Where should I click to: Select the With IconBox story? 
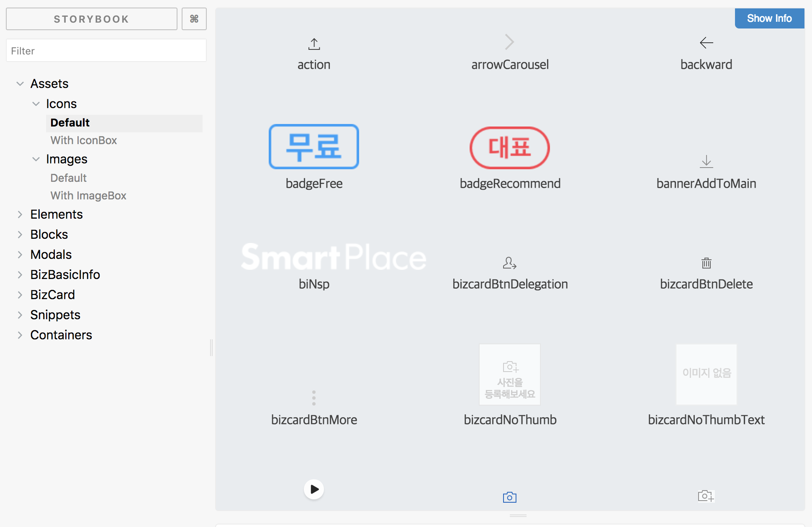point(84,140)
